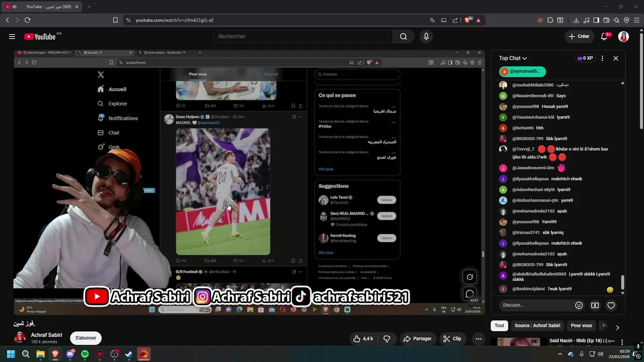Reload the page in Brave

27,20
